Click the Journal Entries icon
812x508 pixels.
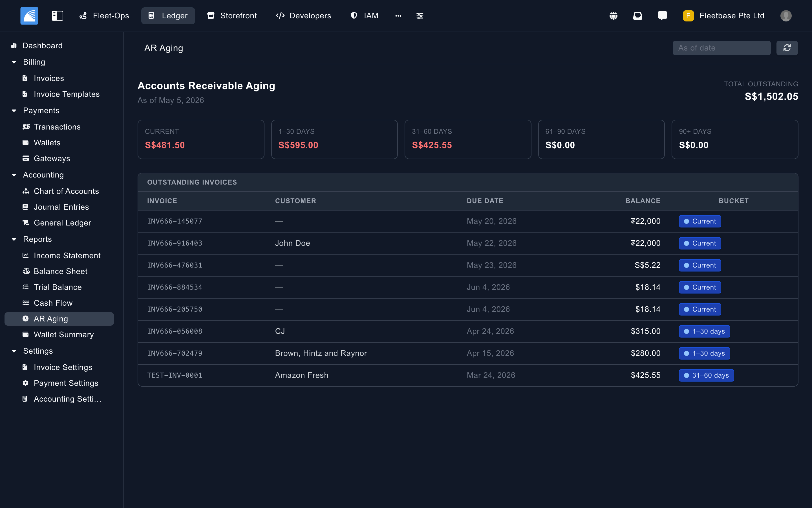pos(25,207)
